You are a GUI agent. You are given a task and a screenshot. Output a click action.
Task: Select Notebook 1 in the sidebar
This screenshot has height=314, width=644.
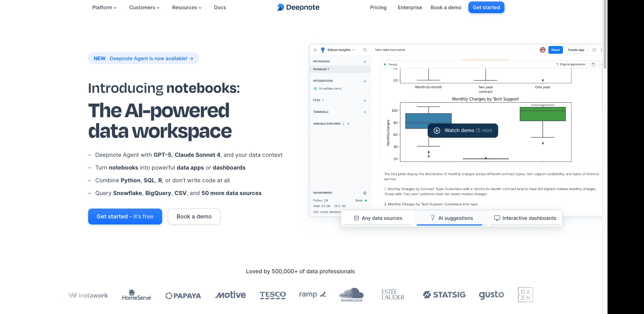pos(340,69)
